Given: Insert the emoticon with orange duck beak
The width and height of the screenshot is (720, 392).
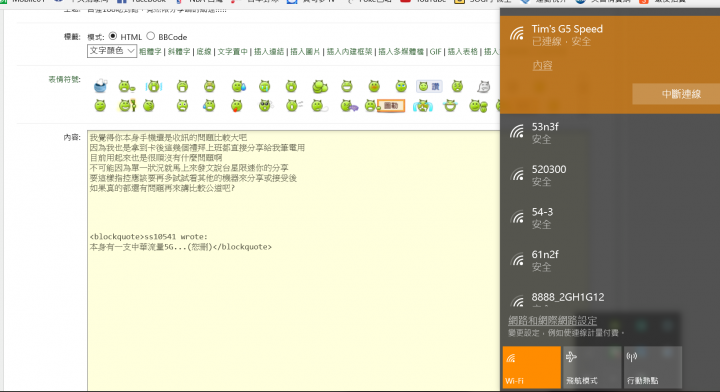Looking at the screenshot, I should 374,86.
